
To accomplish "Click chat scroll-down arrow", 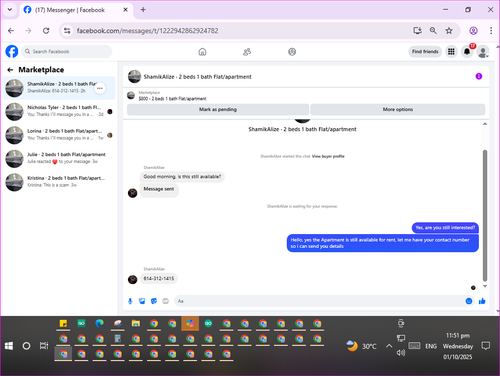I will point(485,286).
